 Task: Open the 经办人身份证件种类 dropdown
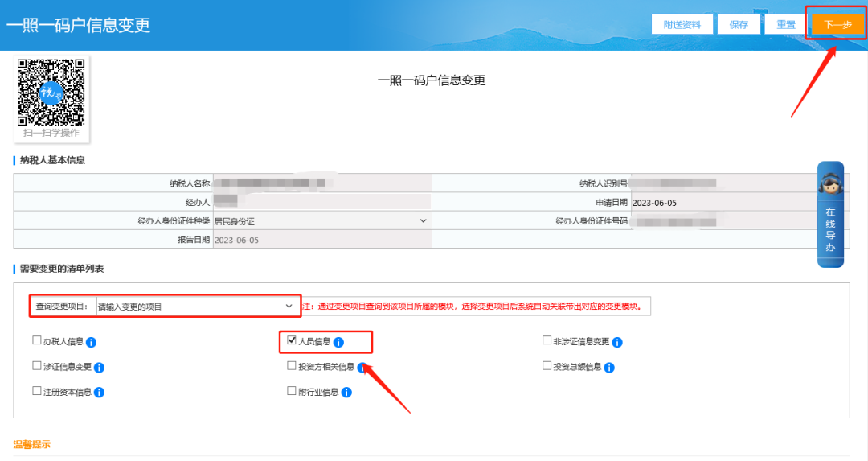(x=321, y=221)
